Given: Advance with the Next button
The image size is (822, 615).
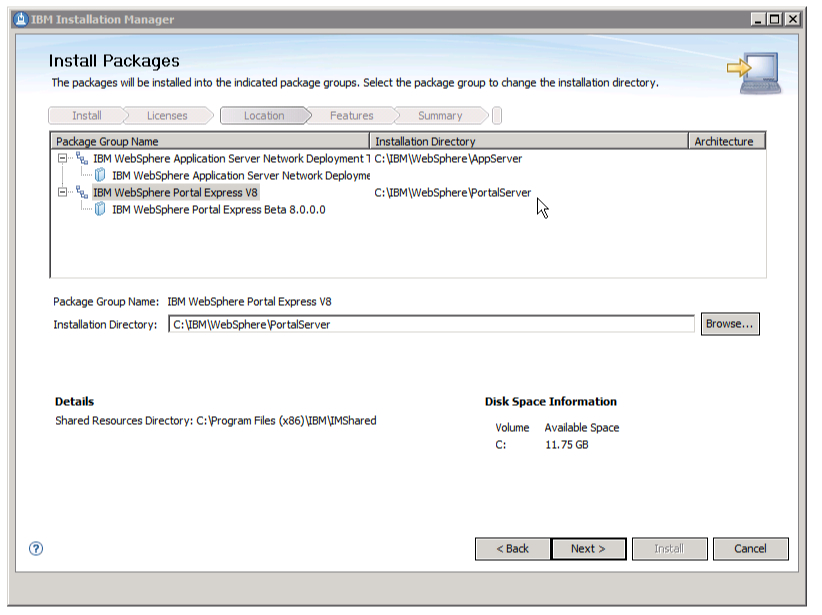Looking at the screenshot, I should click(x=588, y=548).
